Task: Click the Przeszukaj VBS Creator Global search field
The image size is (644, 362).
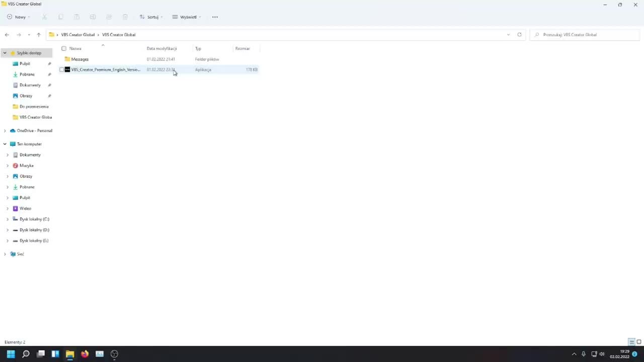Action: tap(585, 35)
